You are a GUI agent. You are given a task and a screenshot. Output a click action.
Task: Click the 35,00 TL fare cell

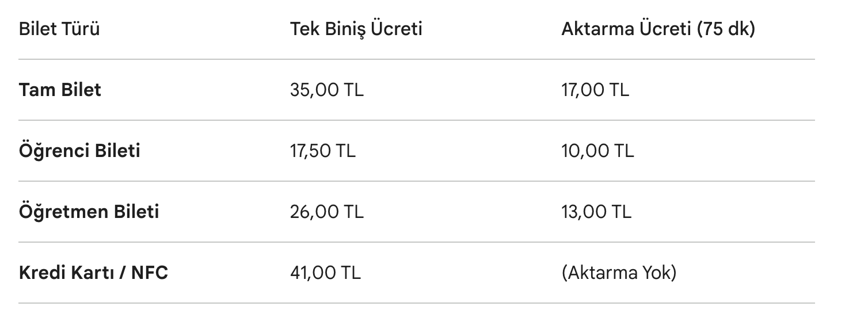tap(327, 90)
